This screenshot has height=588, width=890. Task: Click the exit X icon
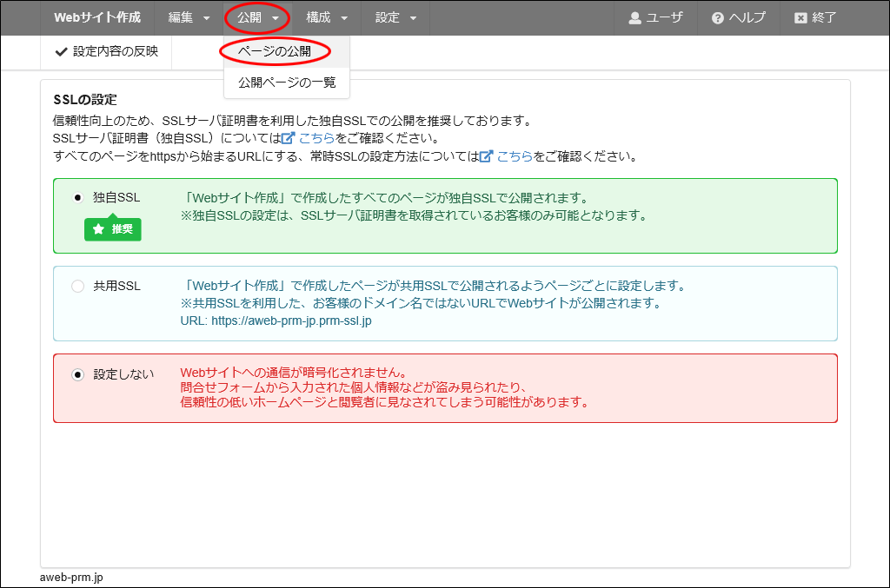coord(800,18)
